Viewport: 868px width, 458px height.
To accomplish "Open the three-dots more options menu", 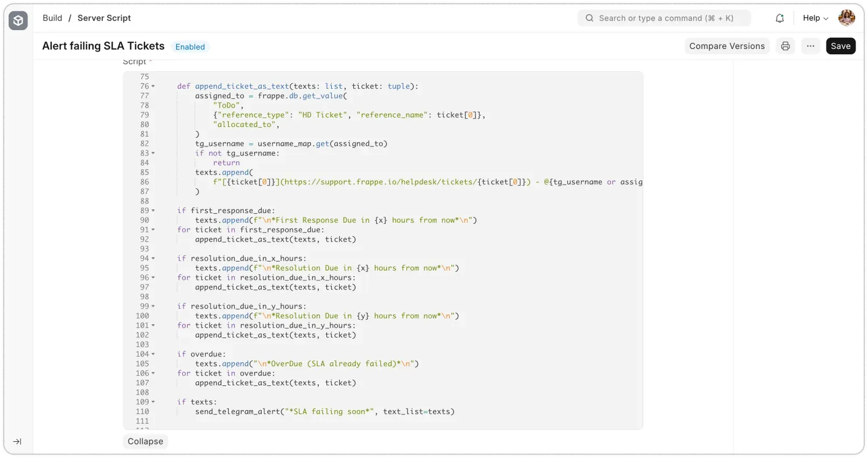I will click(810, 46).
